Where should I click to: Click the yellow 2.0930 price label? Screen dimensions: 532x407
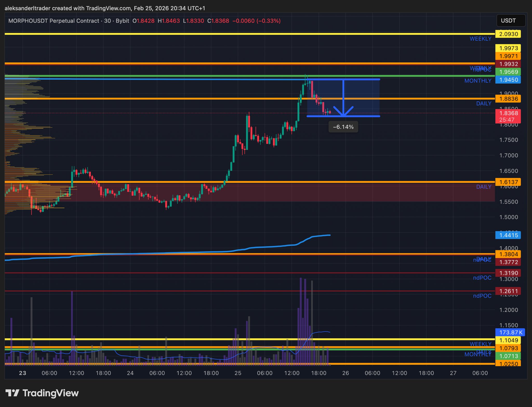coord(508,34)
